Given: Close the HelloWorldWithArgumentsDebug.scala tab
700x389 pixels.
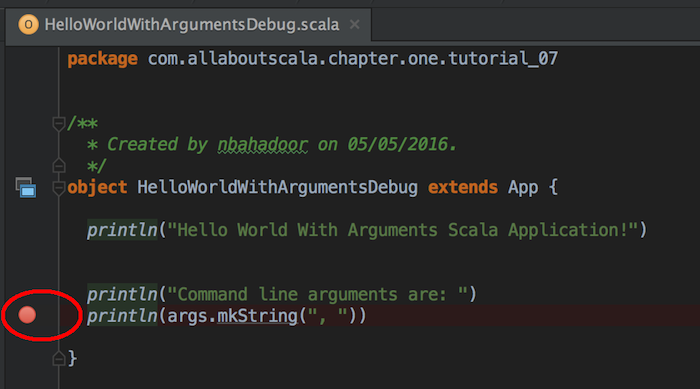Looking at the screenshot, I should [354, 25].
